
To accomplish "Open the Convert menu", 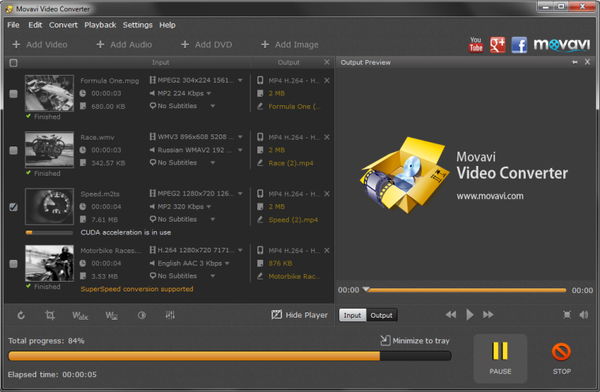I will (x=63, y=25).
